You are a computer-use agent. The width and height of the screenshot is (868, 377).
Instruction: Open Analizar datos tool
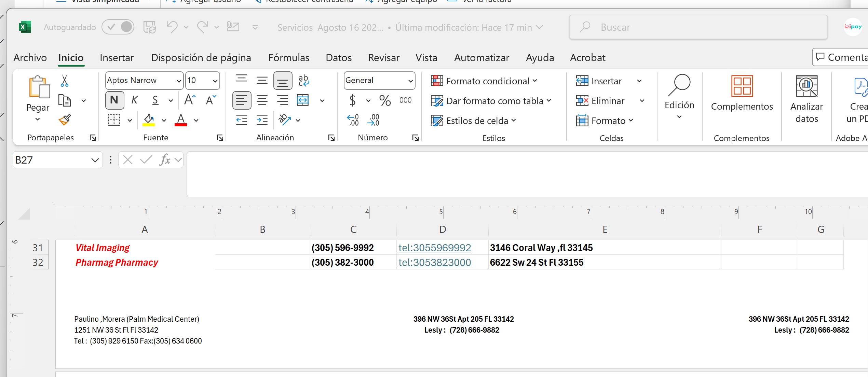coord(806,99)
